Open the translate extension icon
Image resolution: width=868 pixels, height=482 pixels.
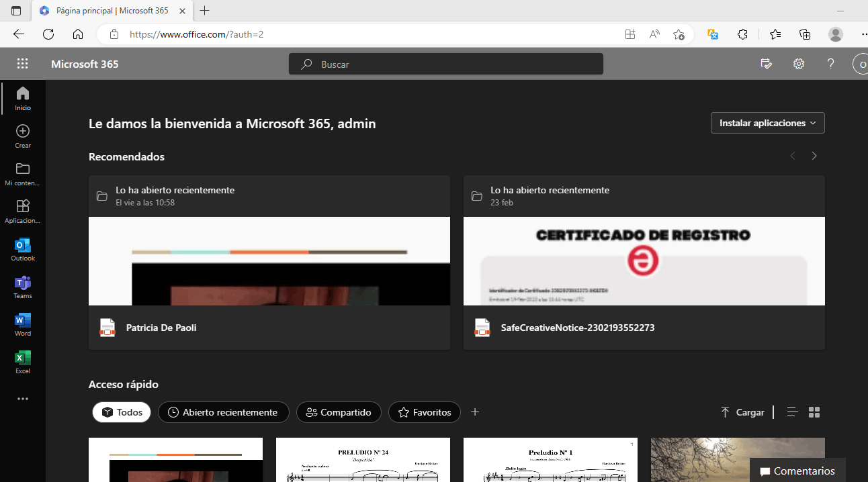(x=713, y=34)
